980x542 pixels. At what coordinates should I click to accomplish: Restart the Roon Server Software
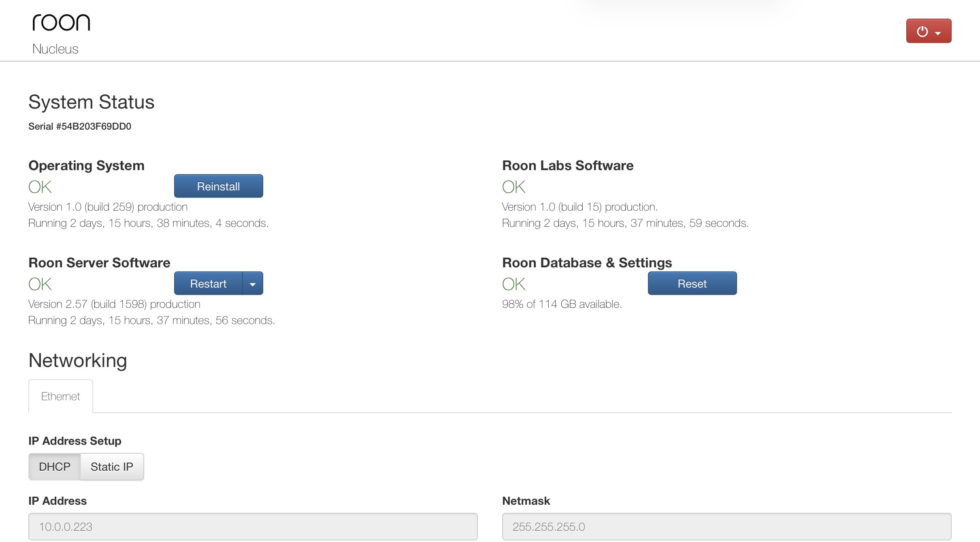(x=208, y=284)
